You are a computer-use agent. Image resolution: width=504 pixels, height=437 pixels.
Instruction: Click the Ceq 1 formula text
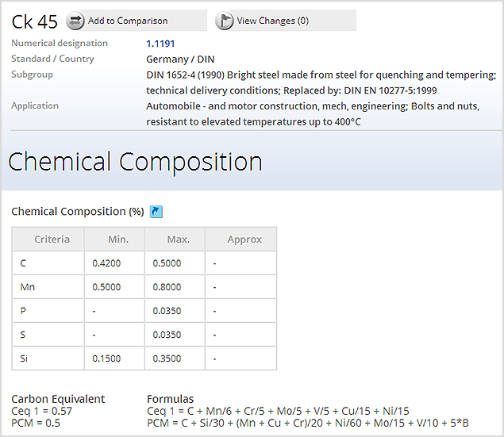click(x=278, y=411)
